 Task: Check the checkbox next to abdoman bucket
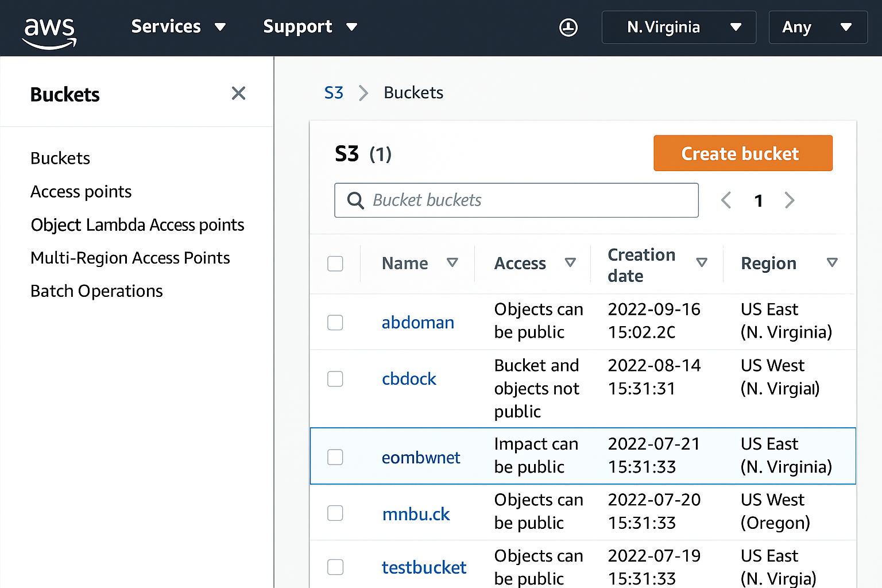coord(335,322)
